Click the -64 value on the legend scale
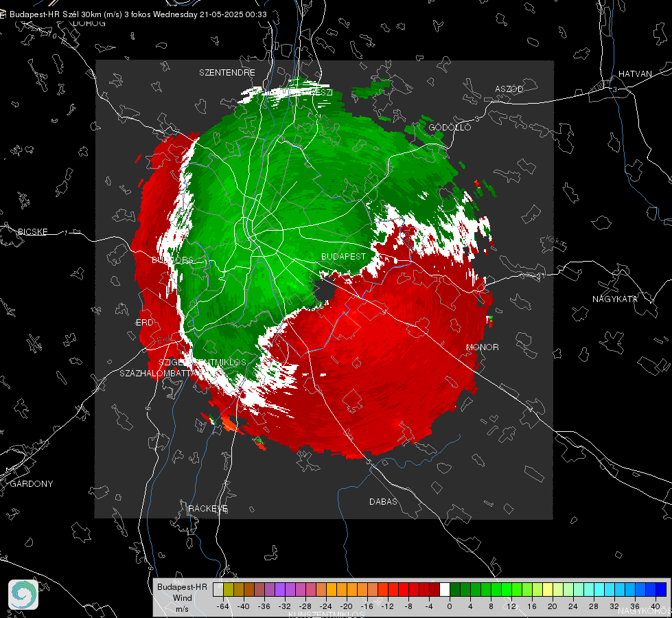 222,606
